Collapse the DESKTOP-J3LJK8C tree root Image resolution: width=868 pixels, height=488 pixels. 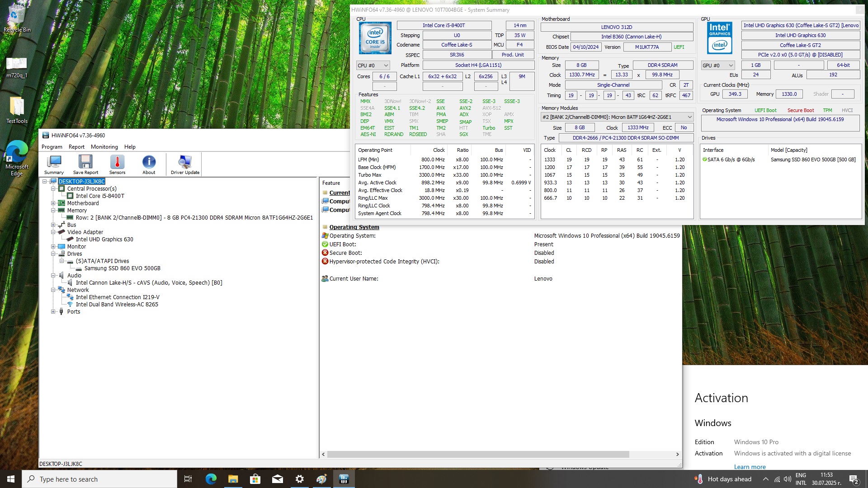pos(45,182)
